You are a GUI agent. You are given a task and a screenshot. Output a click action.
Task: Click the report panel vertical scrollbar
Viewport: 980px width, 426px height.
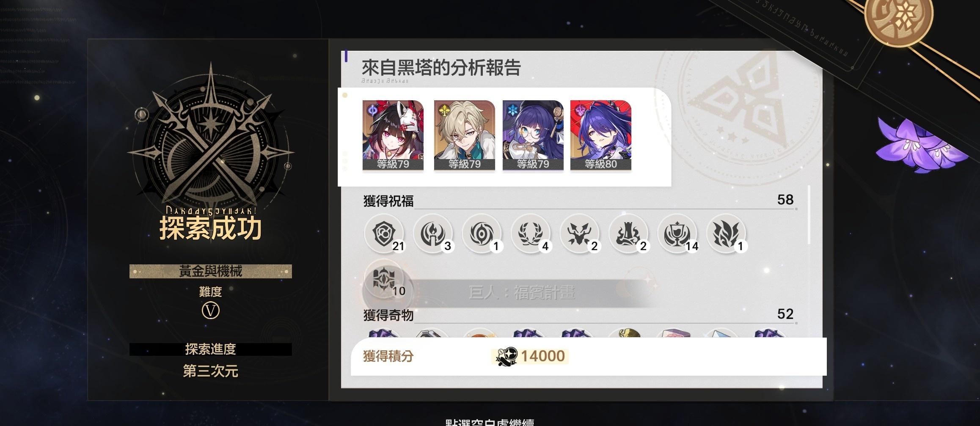pos(809,215)
